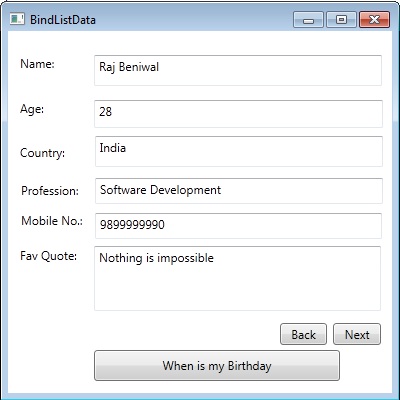Click the Back button

coord(303,334)
